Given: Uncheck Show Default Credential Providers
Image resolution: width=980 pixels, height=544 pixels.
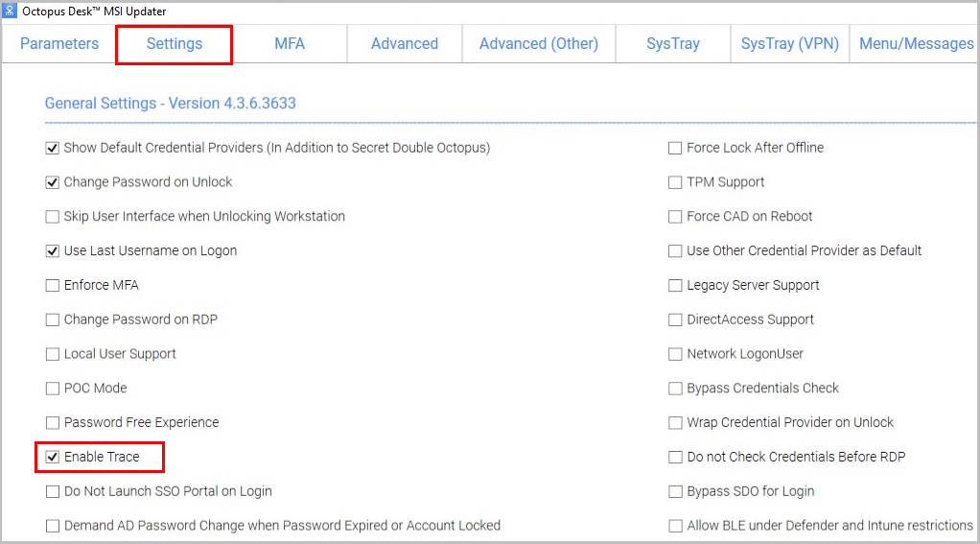Looking at the screenshot, I should (x=53, y=148).
